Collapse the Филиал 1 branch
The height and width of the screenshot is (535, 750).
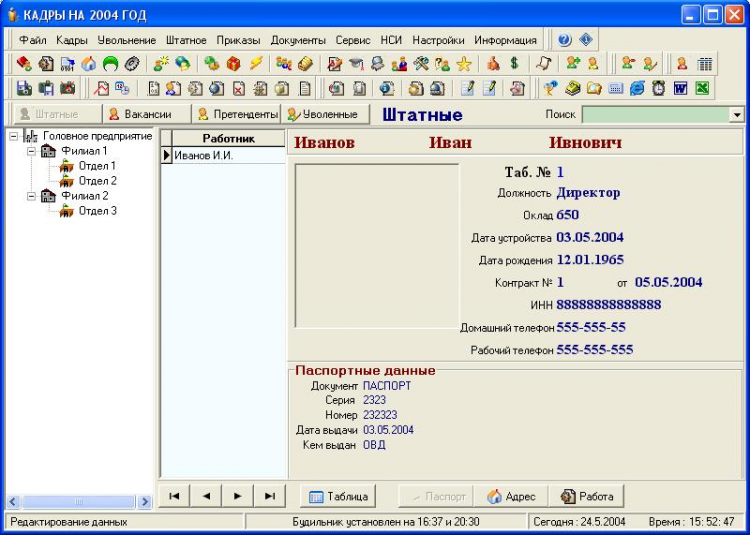coord(32,152)
